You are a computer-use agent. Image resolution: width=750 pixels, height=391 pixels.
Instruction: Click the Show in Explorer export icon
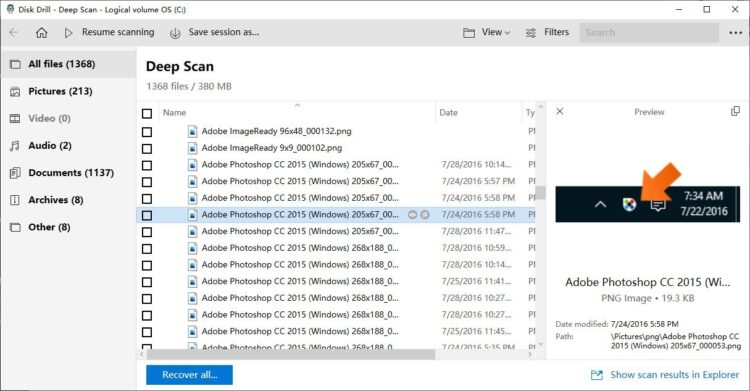[597, 375]
